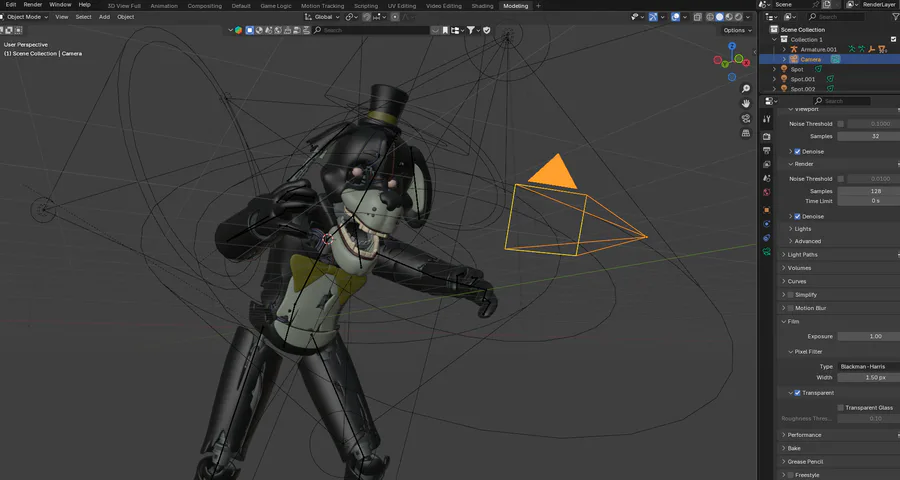Open the Render properties tab

[x=767, y=137]
